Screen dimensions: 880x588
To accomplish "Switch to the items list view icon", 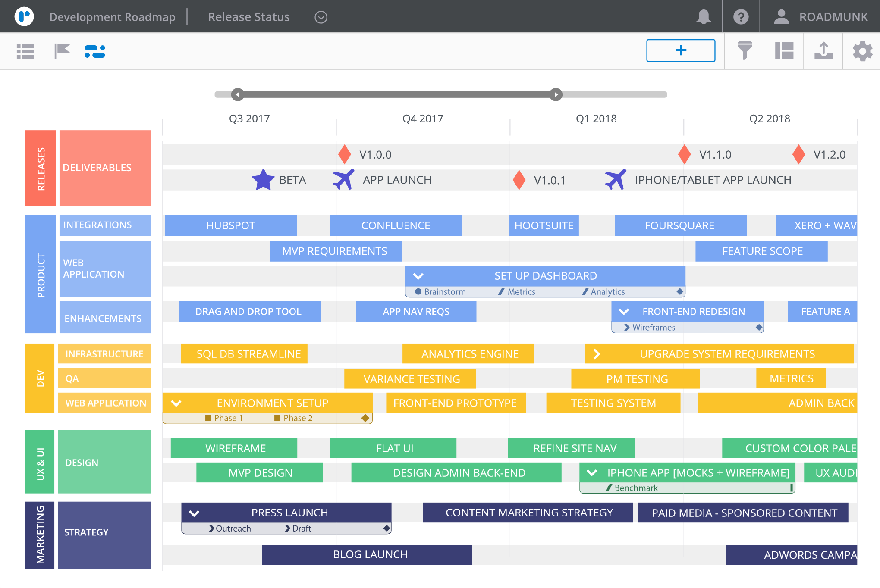I will coord(25,51).
